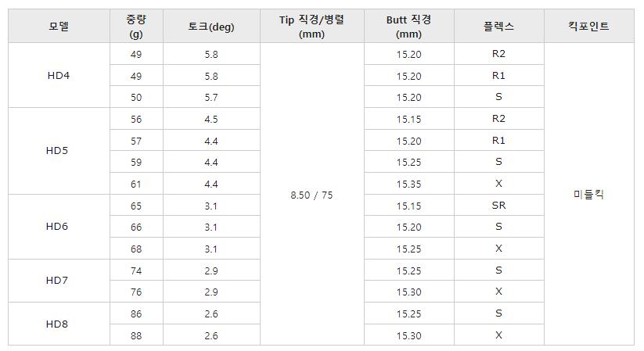Select the 5.7 torque cell
644x351 pixels.
(x=211, y=97)
